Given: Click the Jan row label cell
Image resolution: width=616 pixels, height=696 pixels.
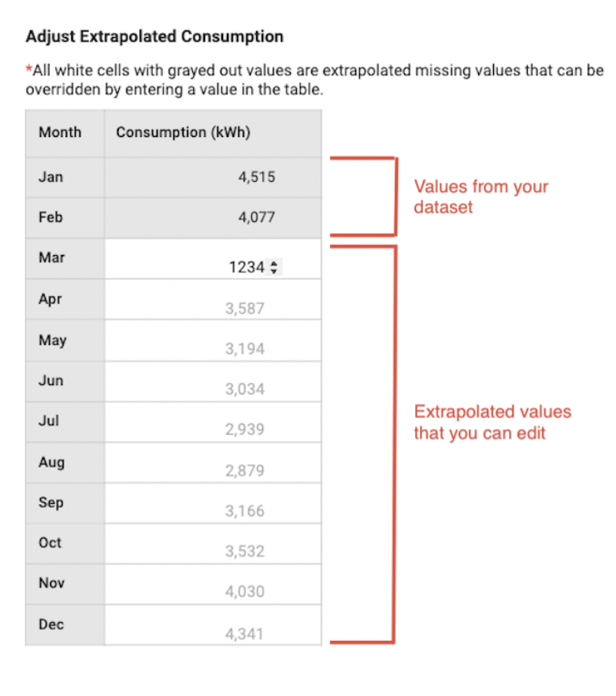Looking at the screenshot, I should 65,178.
